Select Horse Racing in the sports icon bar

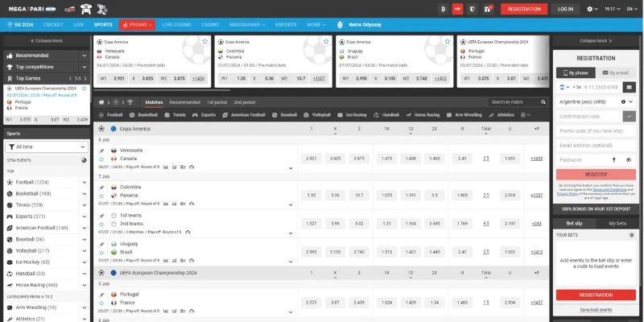[423, 115]
